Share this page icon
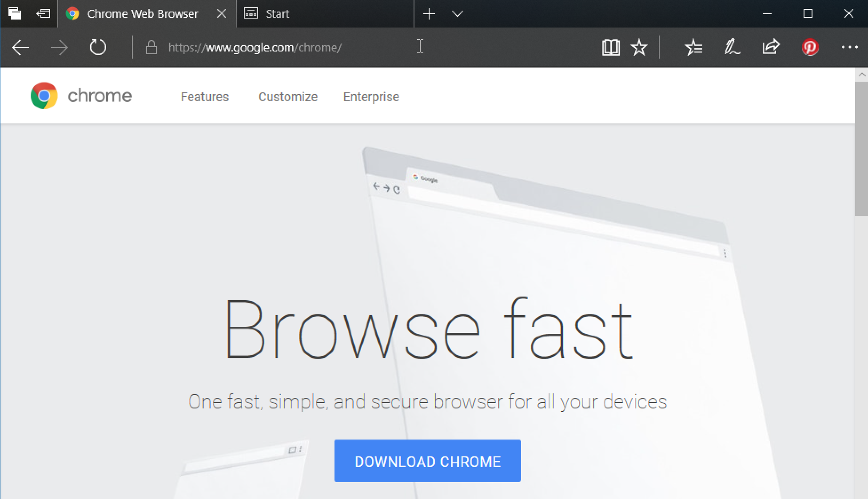Viewport: 868px width, 499px height. click(x=771, y=47)
